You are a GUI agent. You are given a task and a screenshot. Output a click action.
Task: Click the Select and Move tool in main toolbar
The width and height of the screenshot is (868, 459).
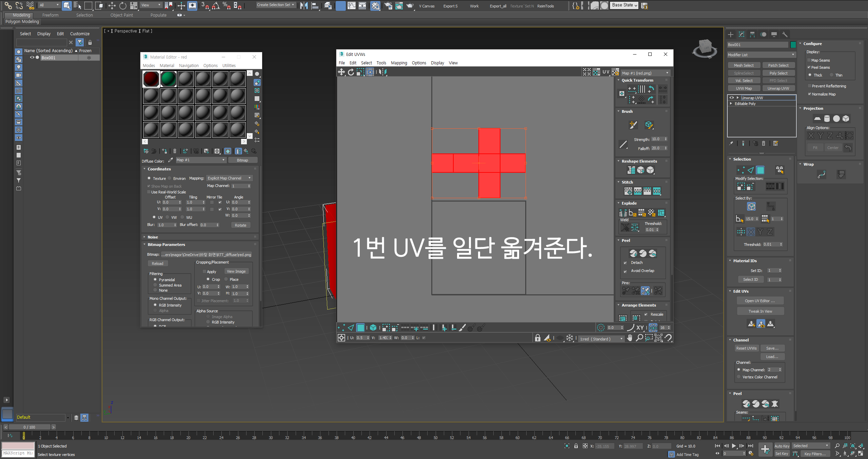coord(112,5)
